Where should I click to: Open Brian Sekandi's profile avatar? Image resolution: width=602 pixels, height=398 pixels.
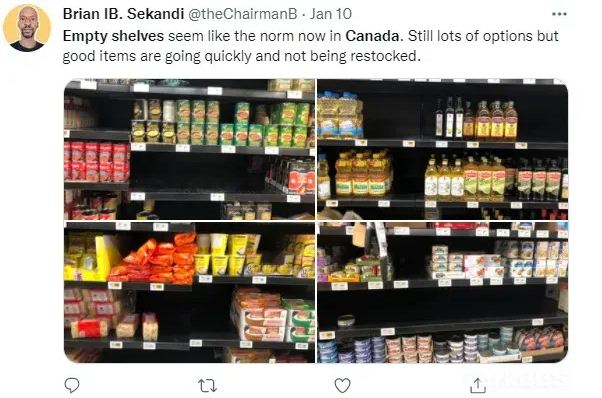click(27, 28)
